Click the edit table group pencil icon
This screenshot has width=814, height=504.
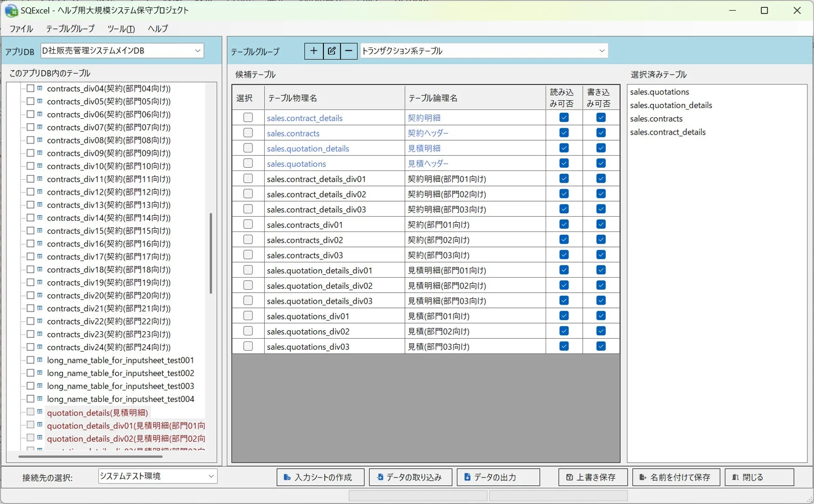click(331, 51)
